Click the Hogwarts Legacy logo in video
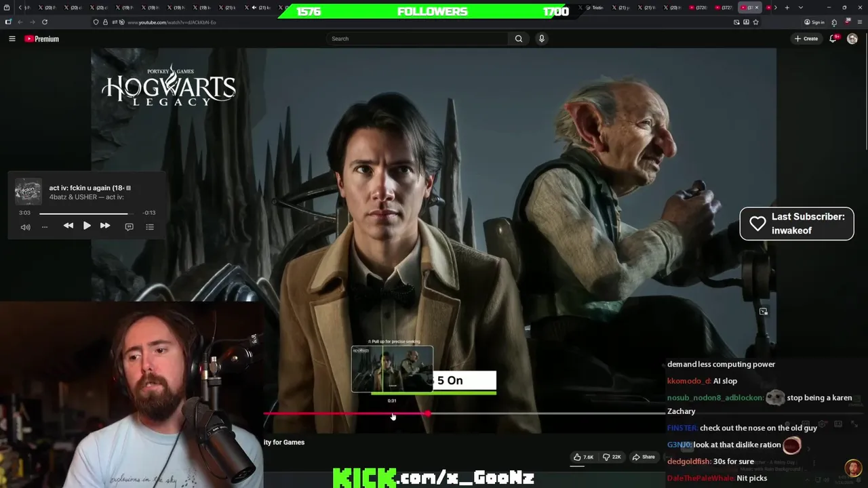 click(x=169, y=86)
